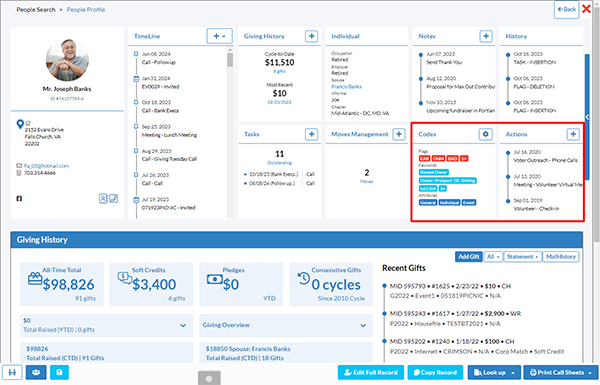Open the TimeLine plus dropdown button
The height and width of the screenshot is (385, 600).
[219, 36]
